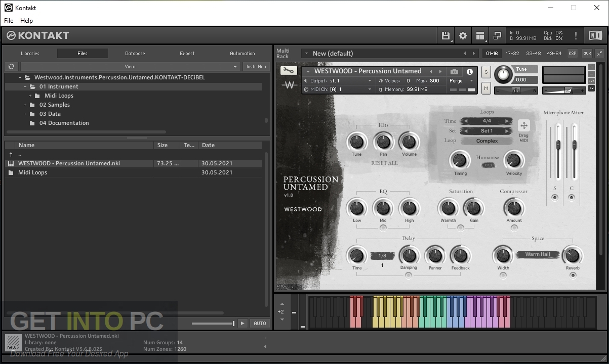Toggle the S microphone enable button
Image resolution: width=609 pixels, height=364 pixels.
[x=555, y=198]
